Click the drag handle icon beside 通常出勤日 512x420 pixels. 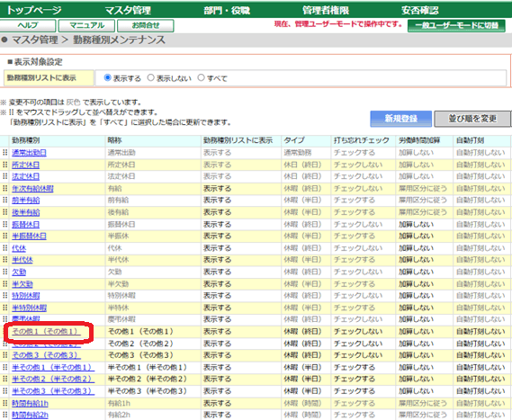[4, 152]
